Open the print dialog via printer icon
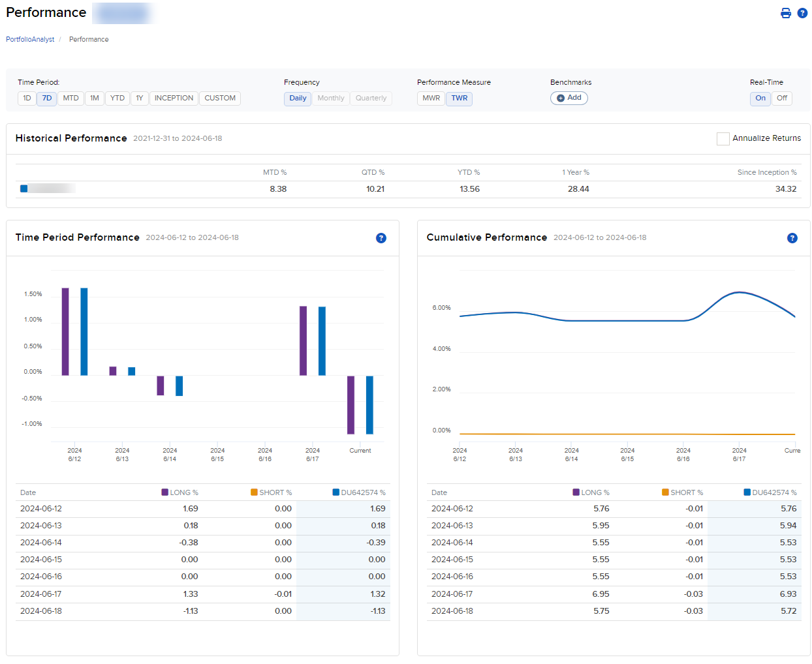This screenshot has width=812, height=664. pos(786,12)
